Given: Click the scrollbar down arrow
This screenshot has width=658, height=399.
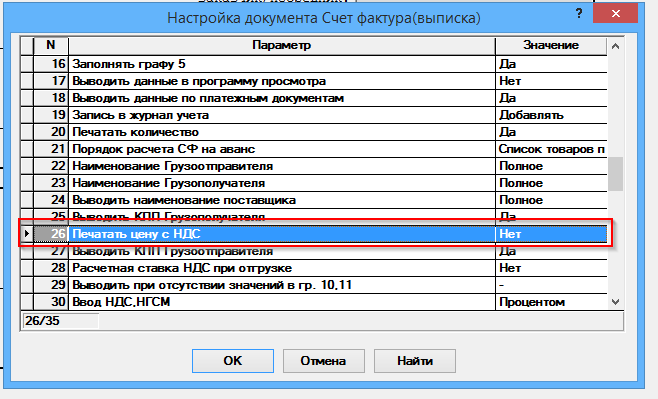Looking at the screenshot, I should click(615, 302).
